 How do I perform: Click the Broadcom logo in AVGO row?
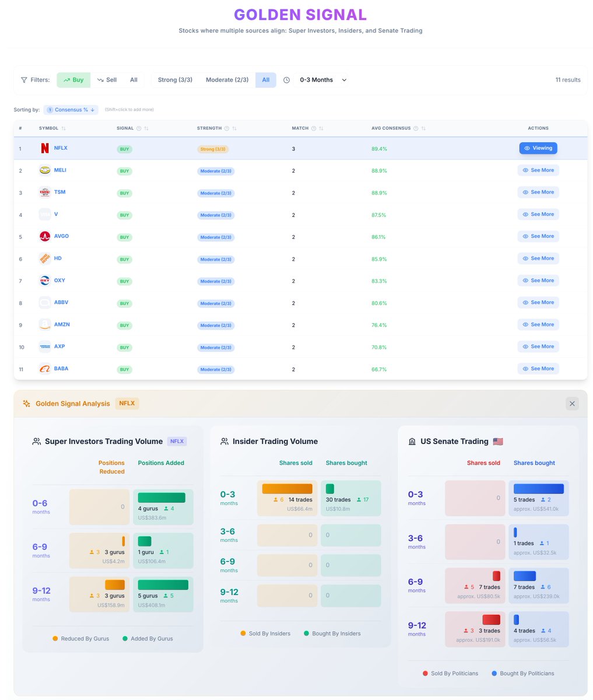click(45, 236)
